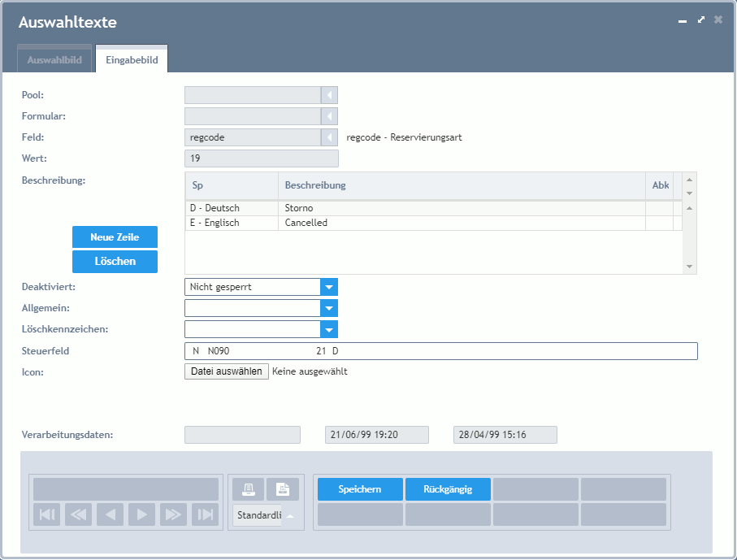The width and height of the screenshot is (737, 560).
Task: Go to previous record arrow
Action: (110, 514)
